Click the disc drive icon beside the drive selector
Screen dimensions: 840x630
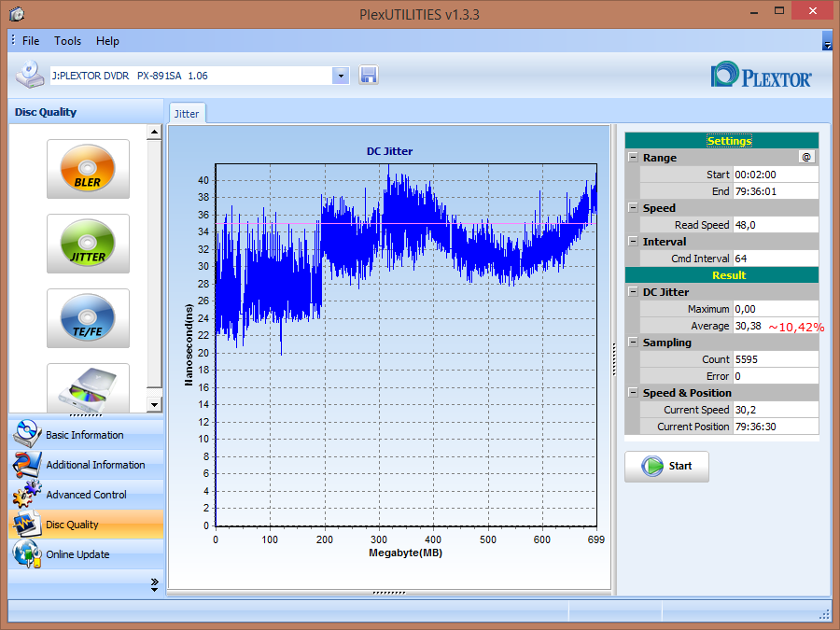(30, 75)
